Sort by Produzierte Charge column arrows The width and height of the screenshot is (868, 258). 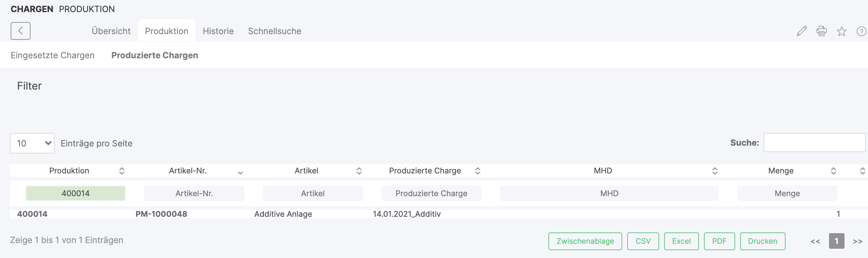[x=478, y=171]
